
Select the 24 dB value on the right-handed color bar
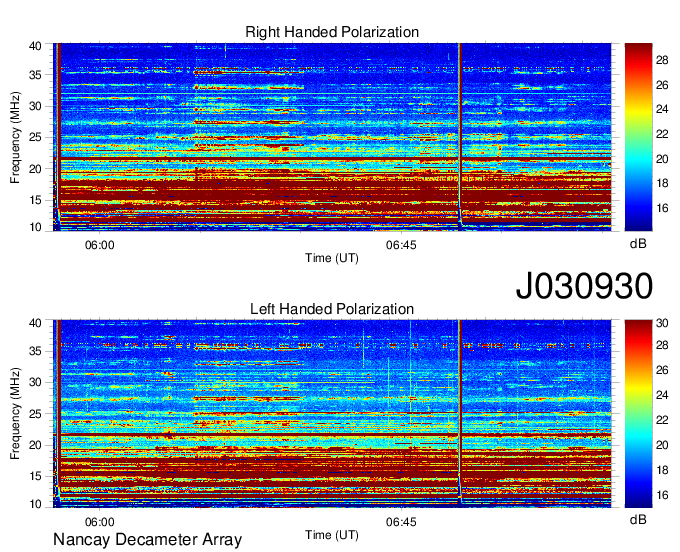coord(662,109)
